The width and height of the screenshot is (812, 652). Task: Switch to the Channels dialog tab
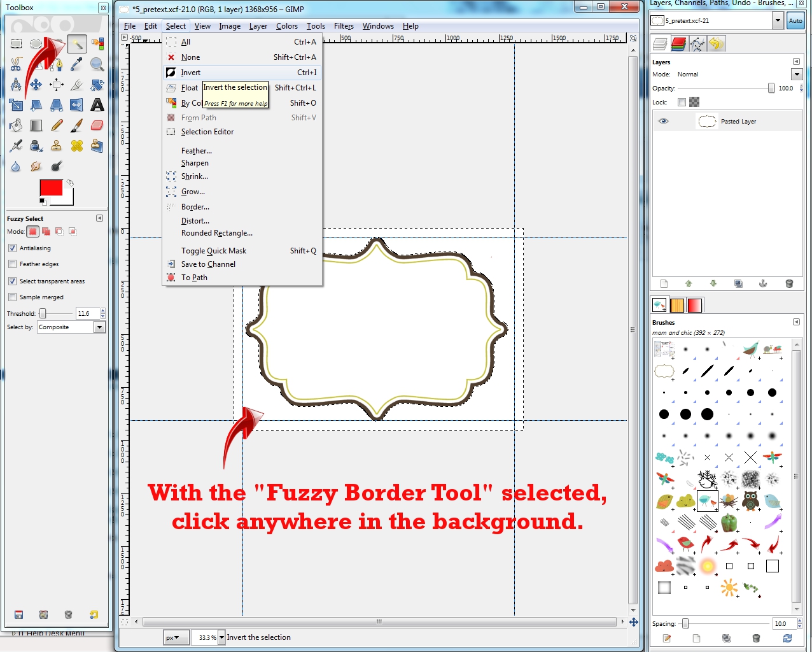(678, 43)
